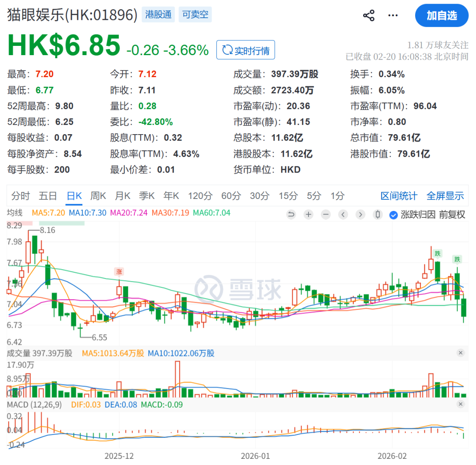Click the 实时行情 refresh button
Screen dimensions: 476x465
tap(245, 50)
